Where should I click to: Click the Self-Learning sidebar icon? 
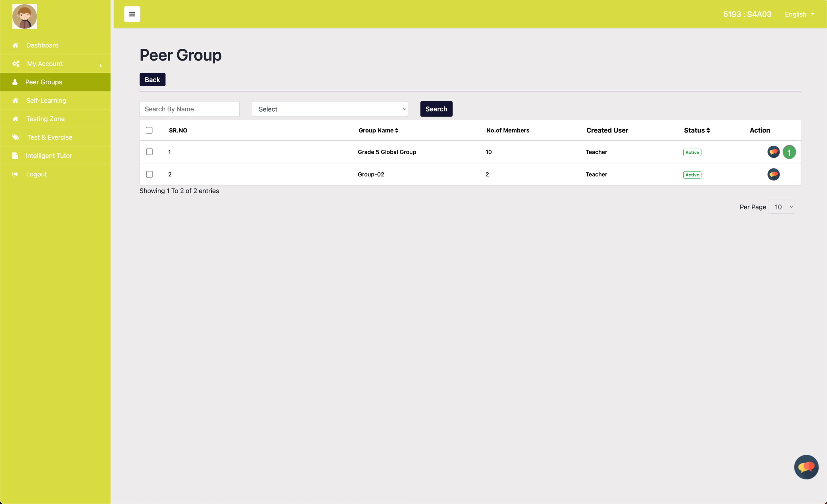[15, 101]
